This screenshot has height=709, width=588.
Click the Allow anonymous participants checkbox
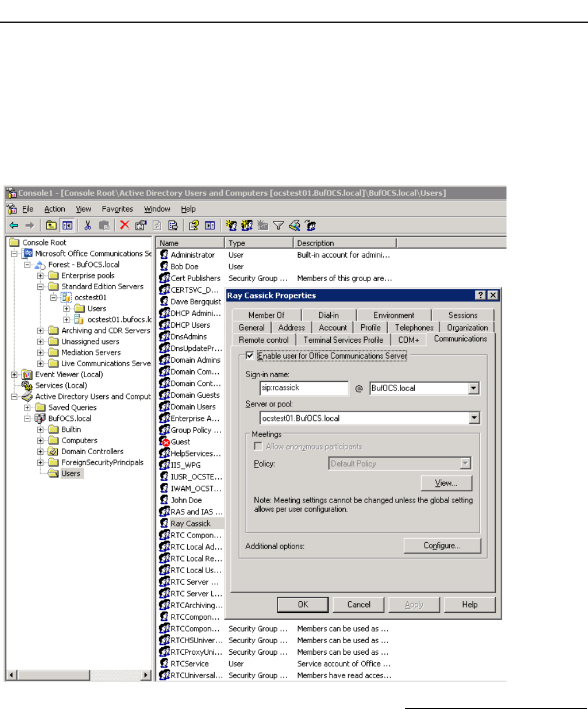pyautogui.click(x=258, y=447)
